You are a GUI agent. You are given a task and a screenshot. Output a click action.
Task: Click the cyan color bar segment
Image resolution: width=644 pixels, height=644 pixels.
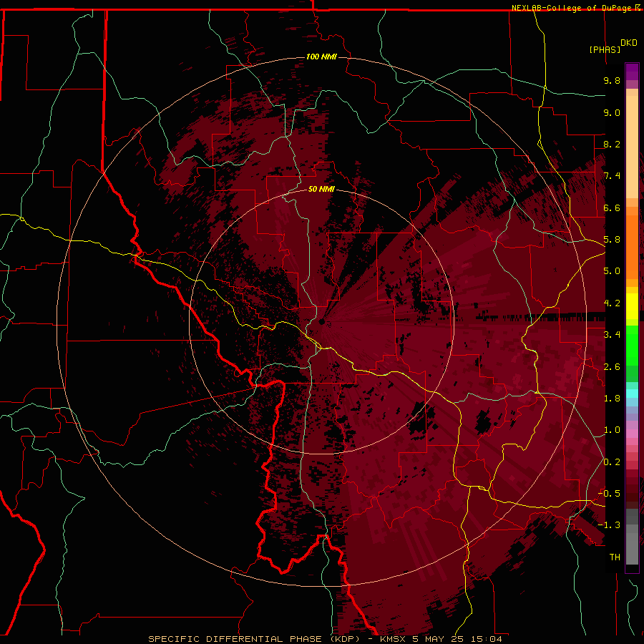[x=632, y=393]
